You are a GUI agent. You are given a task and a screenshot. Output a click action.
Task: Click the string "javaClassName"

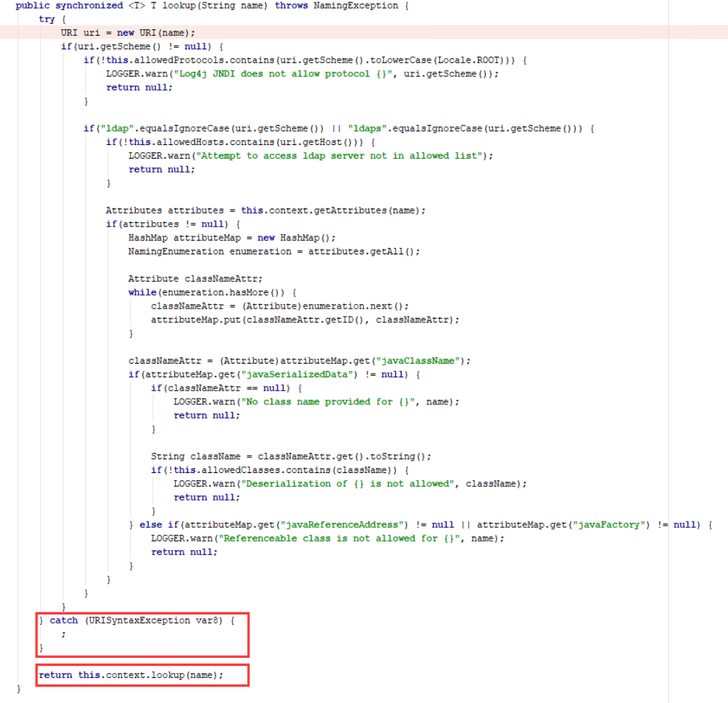point(417,361)
